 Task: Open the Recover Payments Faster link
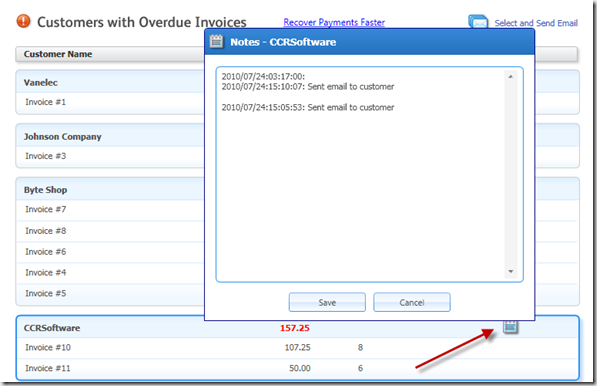334,22
